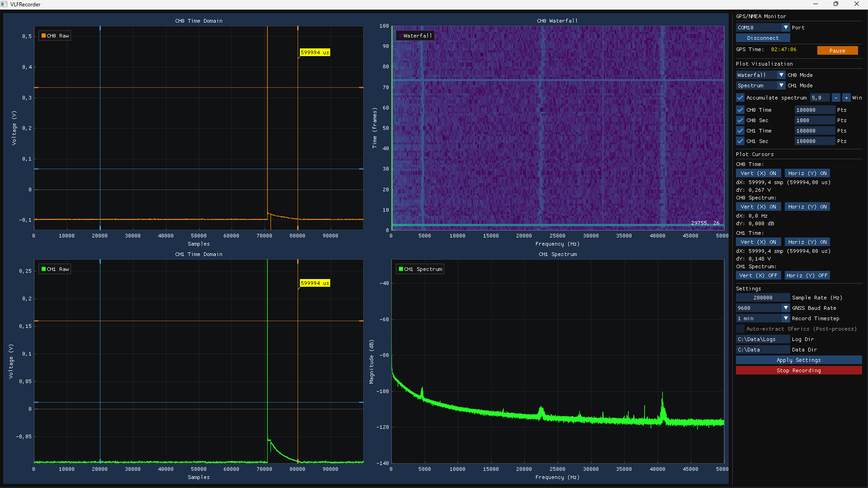Open the CH0 Mode Waterfall dropdown
This screenshot has height=488, width=868.
(x=760, y=75)
